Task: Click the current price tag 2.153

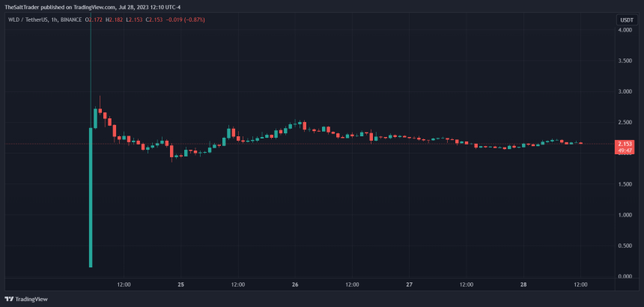Action: pyautogui.click(x=625, y=144)
